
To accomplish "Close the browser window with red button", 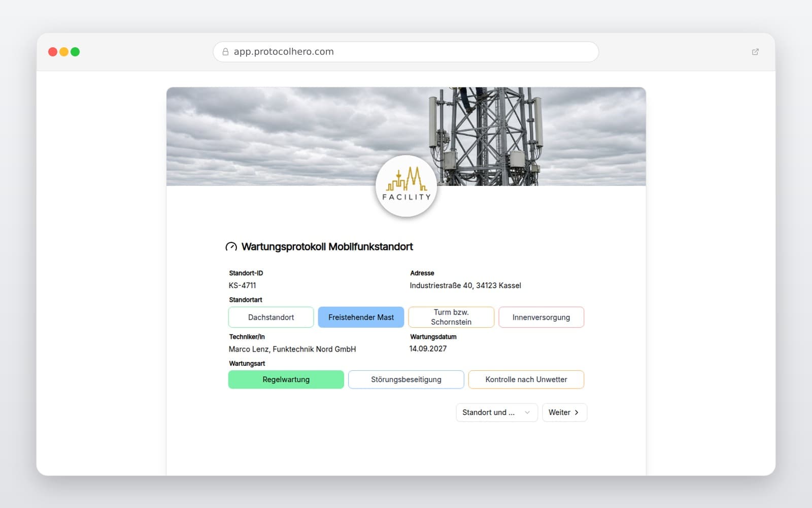I will point(53,52).
